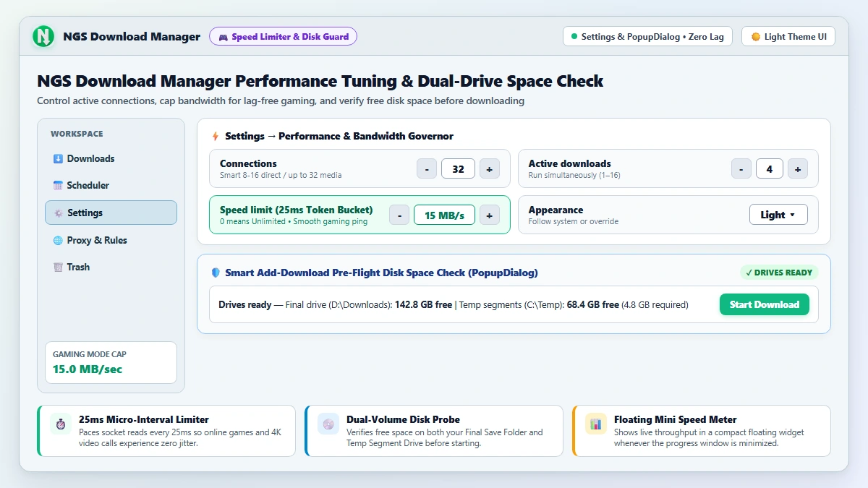This screenshot has width=868, height=488.
Task: Click the Scheduler calendar icon
Action: (x=58, y=185)
